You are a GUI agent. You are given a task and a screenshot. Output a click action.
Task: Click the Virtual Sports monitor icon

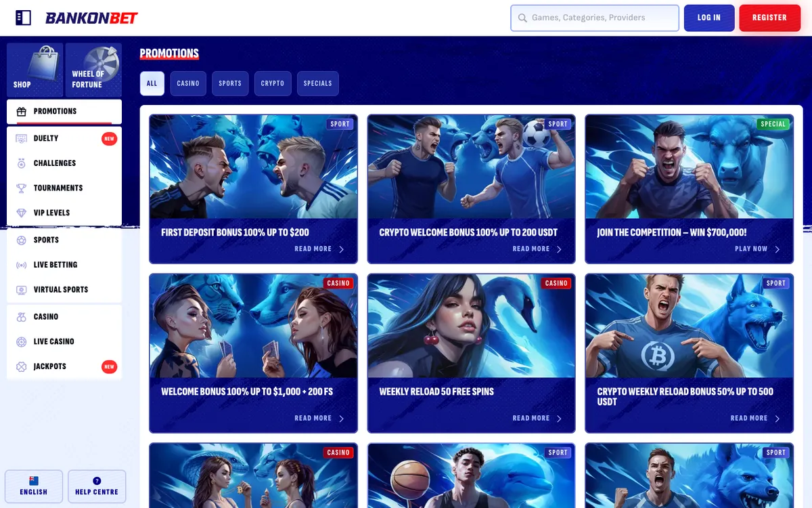(x=22, y=290)
